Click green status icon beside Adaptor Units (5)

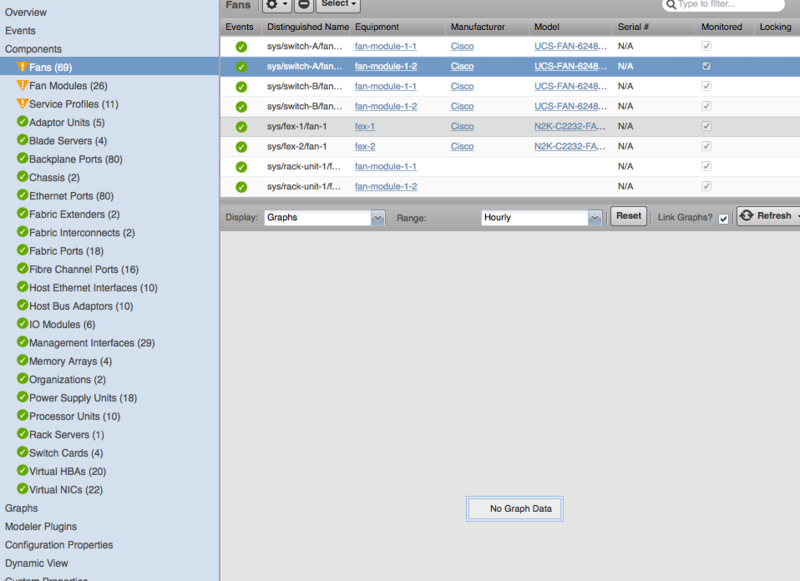point(22,121)
